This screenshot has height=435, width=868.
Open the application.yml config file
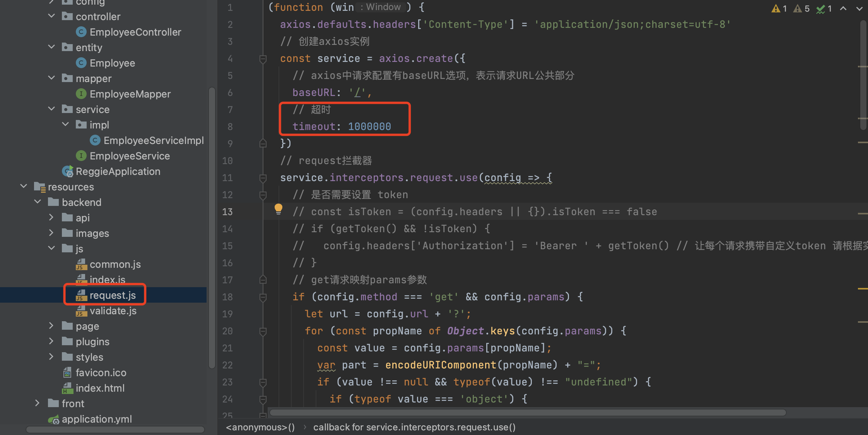tap(96, 419)
